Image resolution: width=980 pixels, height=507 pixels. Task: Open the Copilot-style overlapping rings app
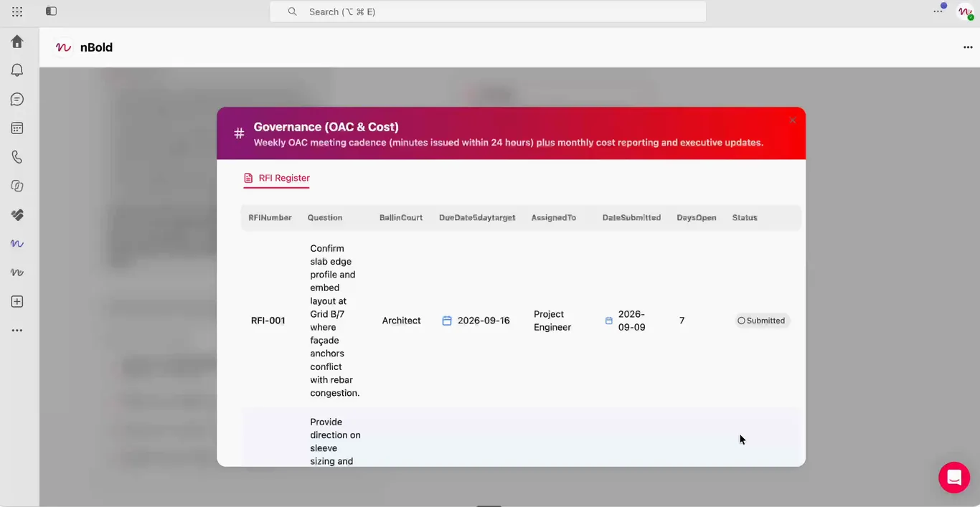click(17, 186)
